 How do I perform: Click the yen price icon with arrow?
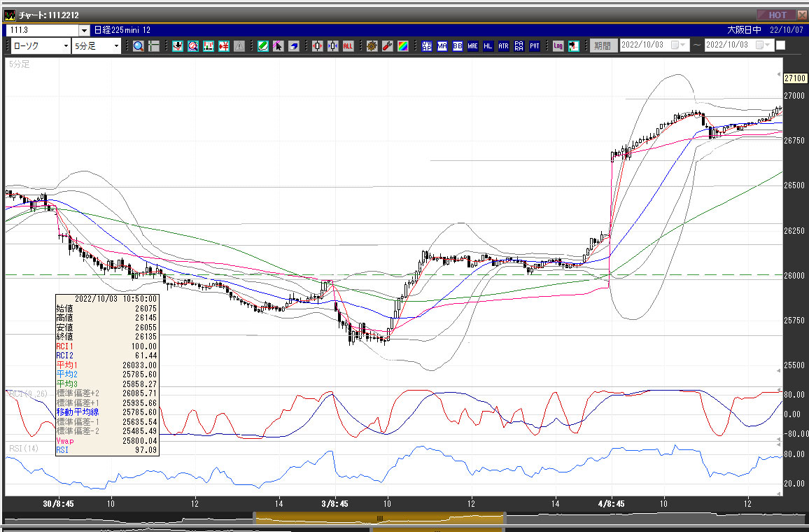click(x=223, y=46)
